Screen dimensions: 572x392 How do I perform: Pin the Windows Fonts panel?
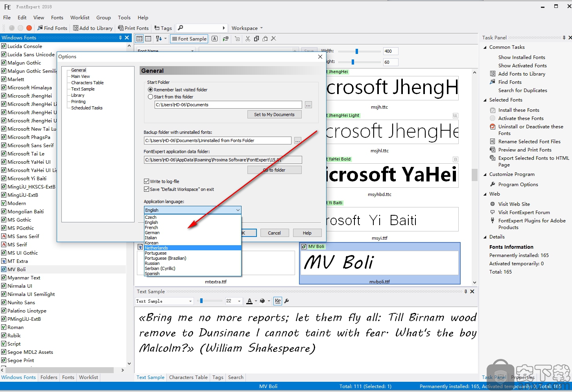coord(120,38)
